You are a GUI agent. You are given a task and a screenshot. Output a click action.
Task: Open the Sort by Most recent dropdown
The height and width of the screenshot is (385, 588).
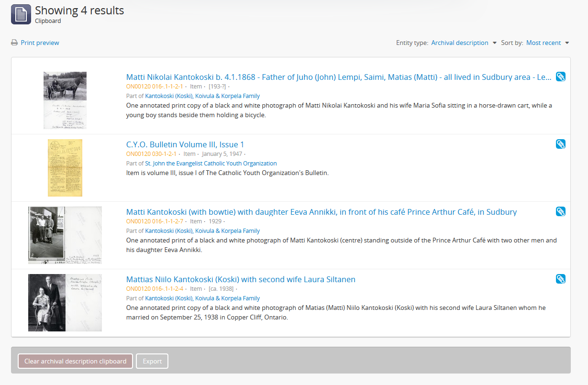click(x=547, y=43)
